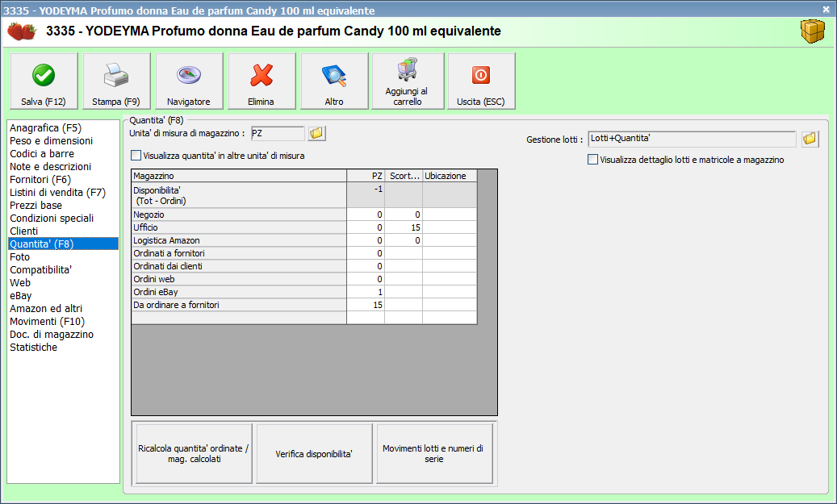
Task: Click Ricalcola quantita' ordinate / mag. calcolati
Action: coord(195,453)
